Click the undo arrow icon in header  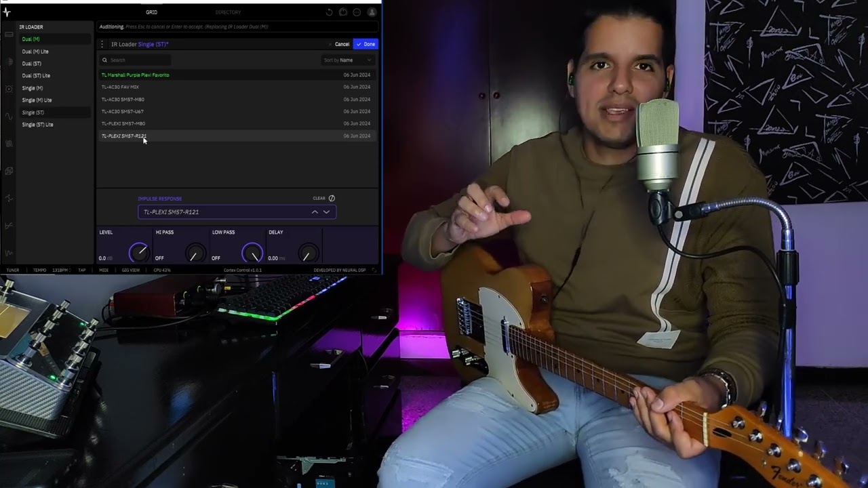click(x=330, y=12)
